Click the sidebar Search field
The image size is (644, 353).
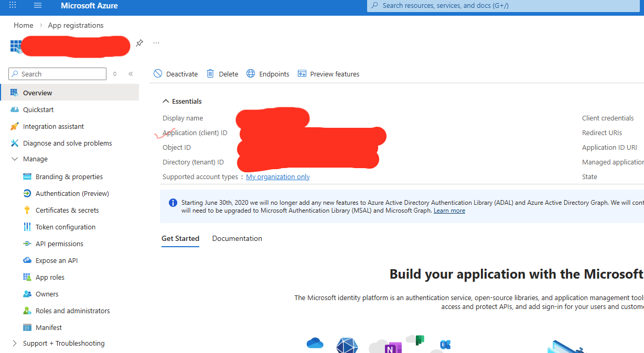tap(57, 74)
